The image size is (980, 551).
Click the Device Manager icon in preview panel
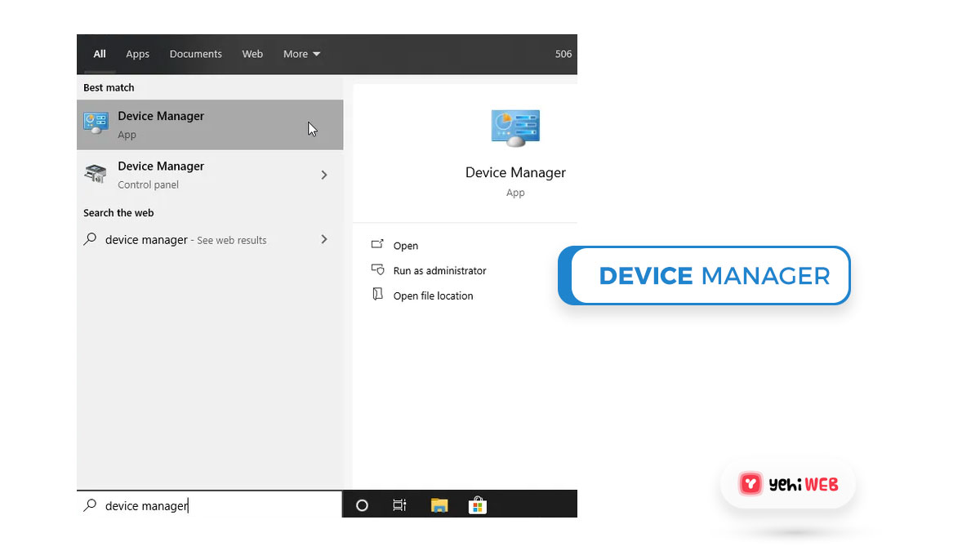515,127
